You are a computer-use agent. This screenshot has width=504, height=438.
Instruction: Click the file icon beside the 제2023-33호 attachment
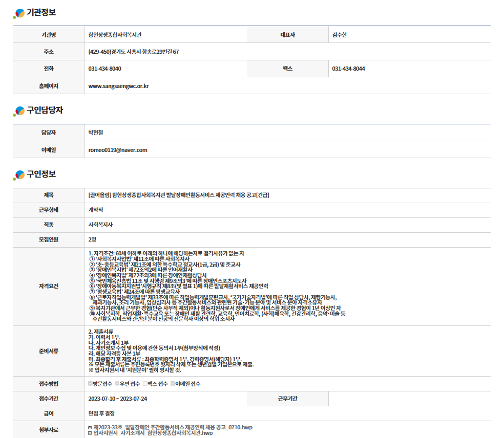(x=90, y=427)
